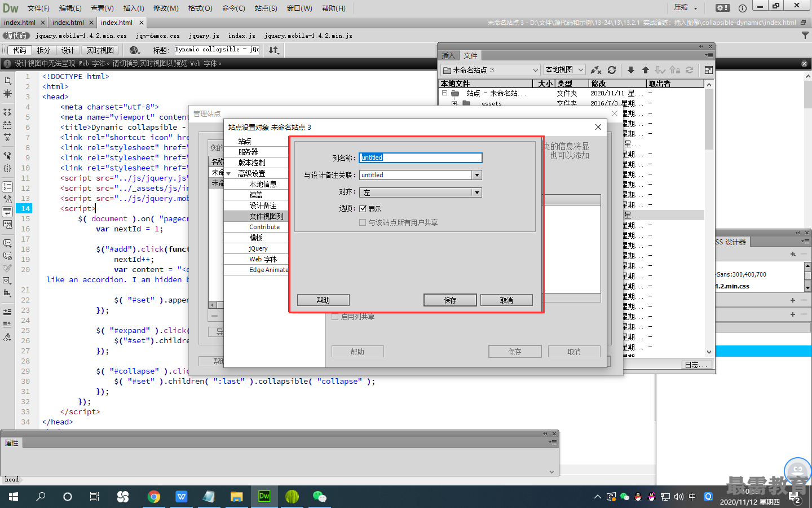Open jqm-demos.css related file
Screen dimensions: 812x508
pos(158,36)
